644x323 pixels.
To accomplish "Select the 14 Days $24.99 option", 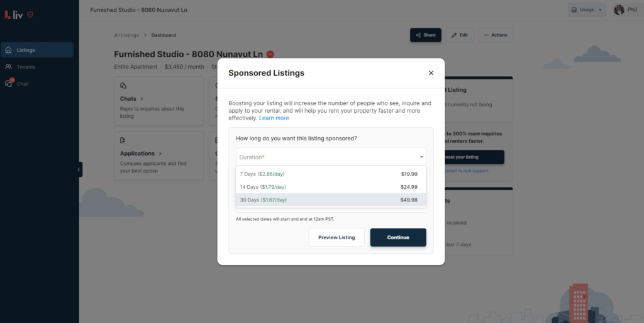I will tap(331, 187).
